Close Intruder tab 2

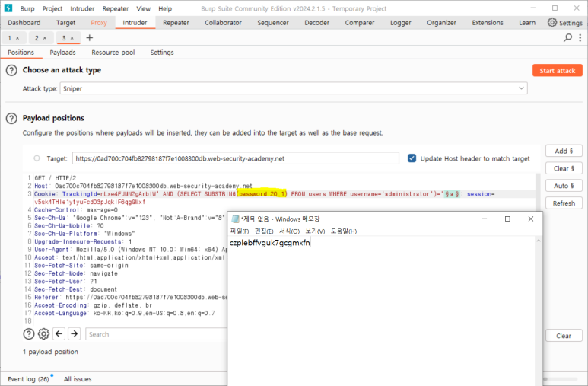[45, 38]
